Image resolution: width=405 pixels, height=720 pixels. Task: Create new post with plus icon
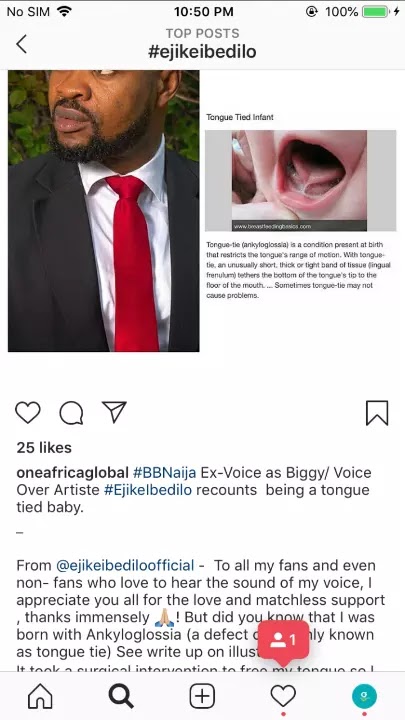pos(202,697)
